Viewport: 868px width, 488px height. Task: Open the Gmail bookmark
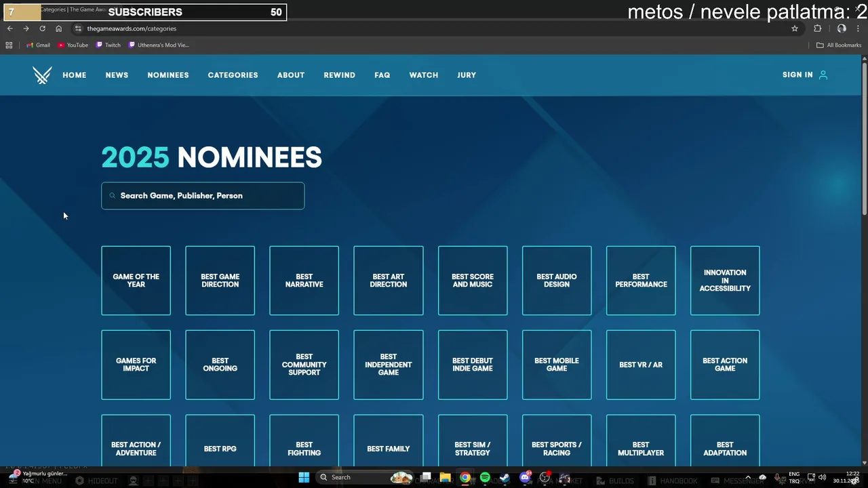click(x=38, y=45)
